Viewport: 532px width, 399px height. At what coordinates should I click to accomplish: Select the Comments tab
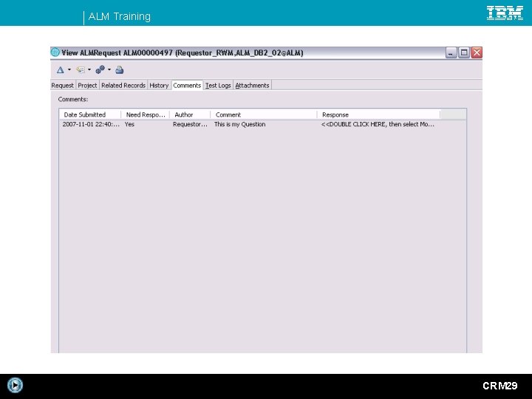pos(187,86)
